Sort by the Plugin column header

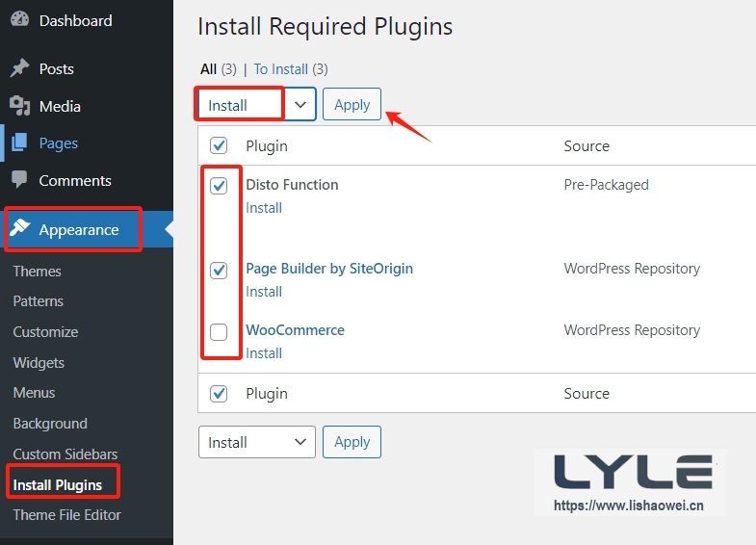(x=267, y=146)
